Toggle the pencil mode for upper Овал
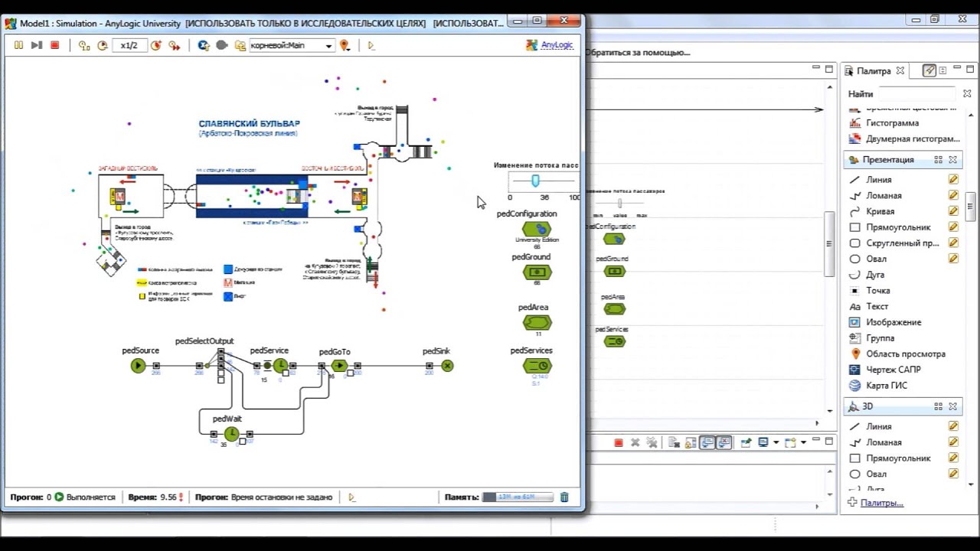 point(953,259)
